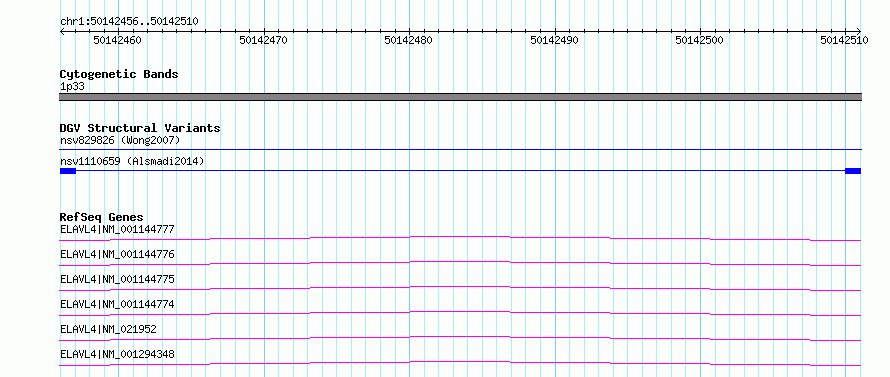This screenshot has height=377, width=890.
Task: Select the Cytogenetic Bands track title
Action: (119, 74)
